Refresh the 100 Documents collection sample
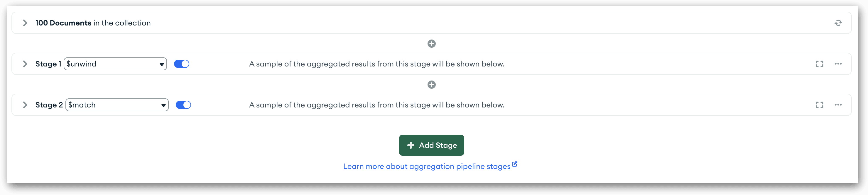Viewport: 868px width, 195px height. pyautogui.click(x=838, y=23)
